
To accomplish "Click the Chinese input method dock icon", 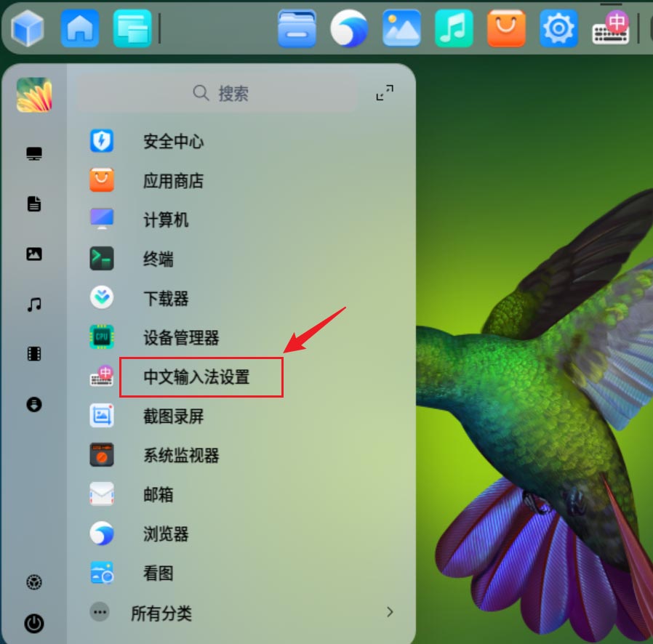I will (611, 28).
